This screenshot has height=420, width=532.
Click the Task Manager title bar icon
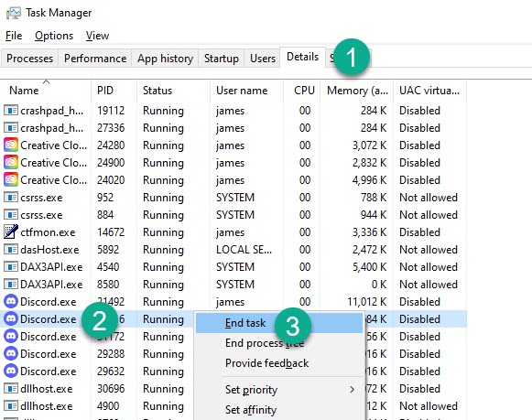(14, 13)
